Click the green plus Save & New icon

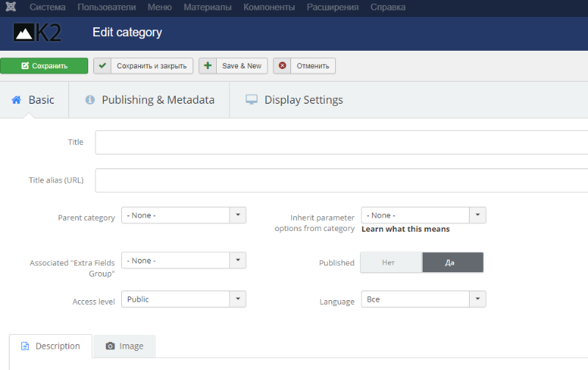pos(208,65)
